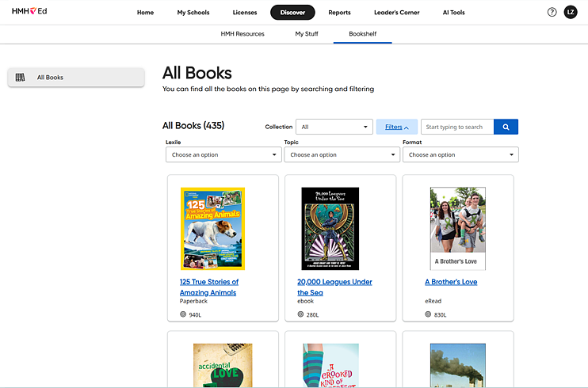588x388 pixels.
Task: Click the eRead format label
Action: pos(433,301)
